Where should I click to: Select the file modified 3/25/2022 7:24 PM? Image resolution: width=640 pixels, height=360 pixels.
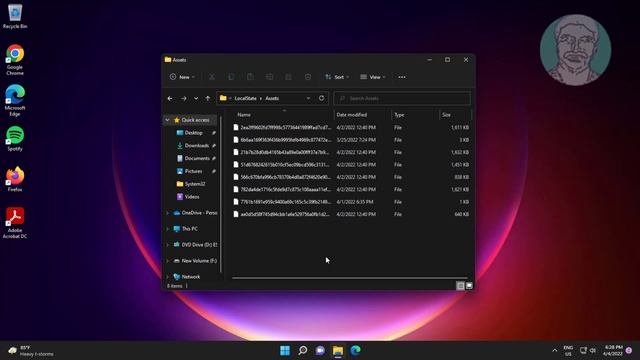[351, 140]
